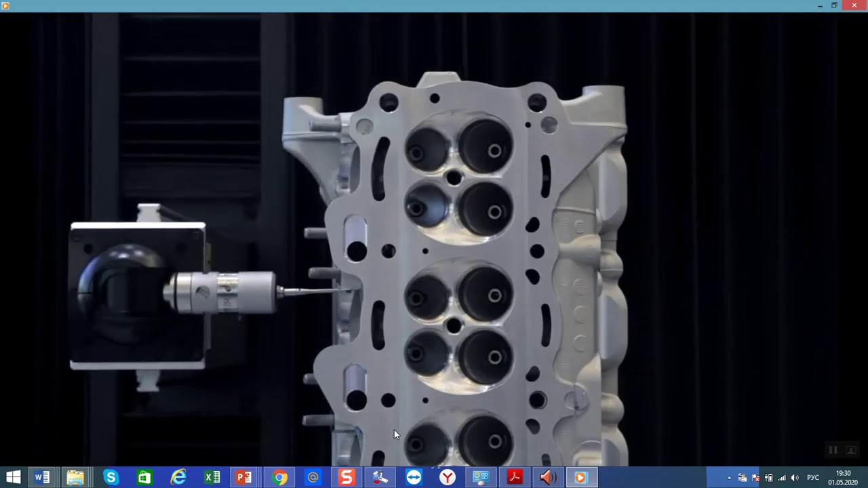Switch to PowerPoint in the taskbar

pos(244,478)
